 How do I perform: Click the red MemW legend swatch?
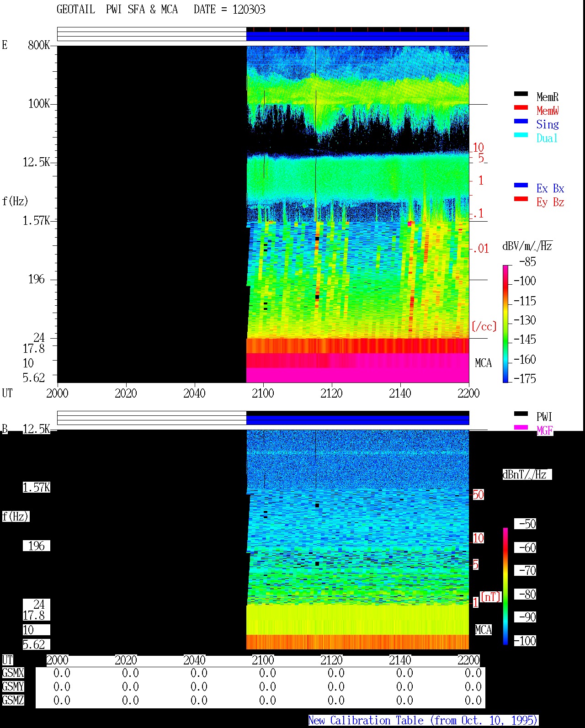coord(521,107)
